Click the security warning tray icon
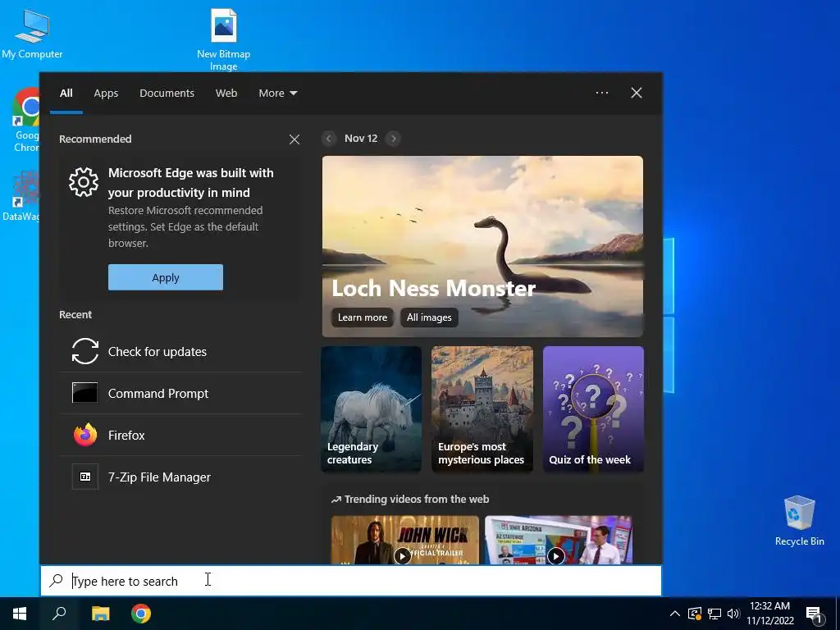840x630 pixels. click(695, 614)
